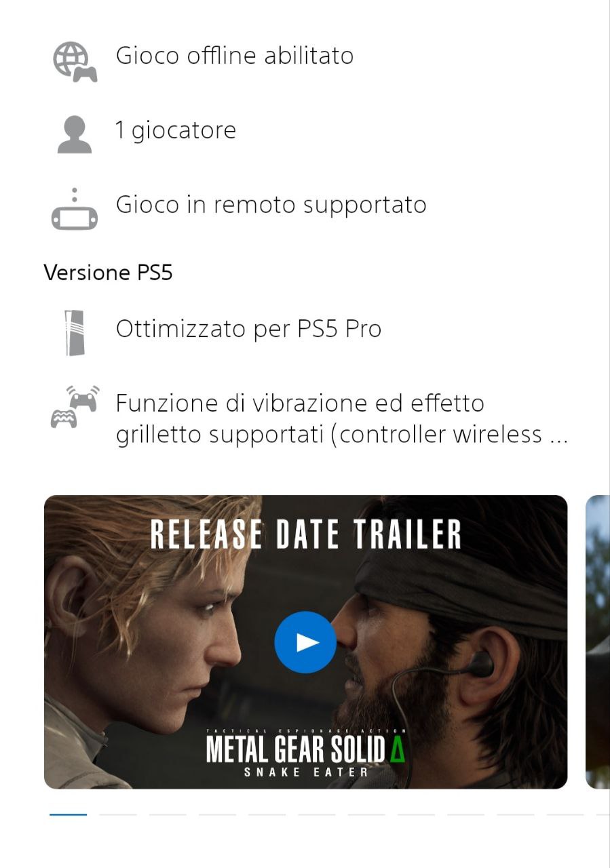Tap the 'RELEASE DATE TRAILER' title text
This screenshot has width=610, height=868.
coord(305,534)
